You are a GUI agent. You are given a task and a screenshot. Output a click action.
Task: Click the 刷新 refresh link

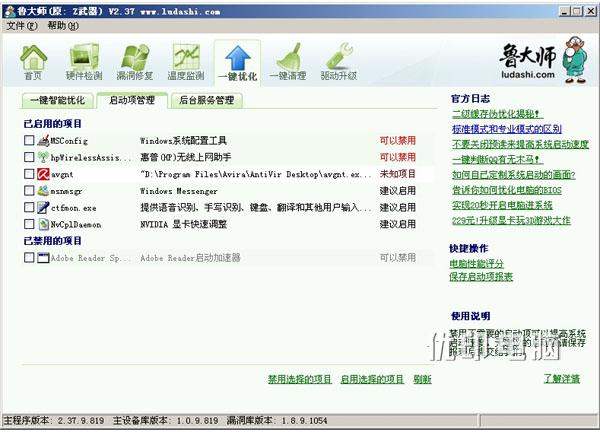point(422,379)
